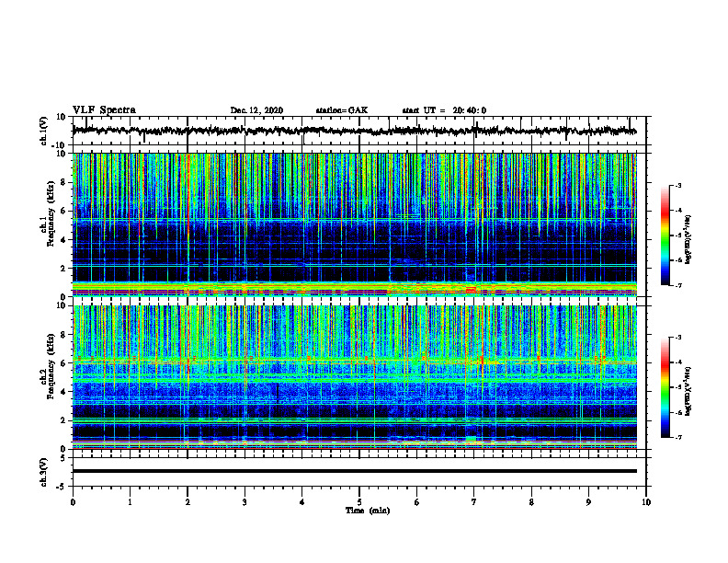Click time axis tick label 4
The width and height of the screenshot is (728, 563).
point(302,502)
